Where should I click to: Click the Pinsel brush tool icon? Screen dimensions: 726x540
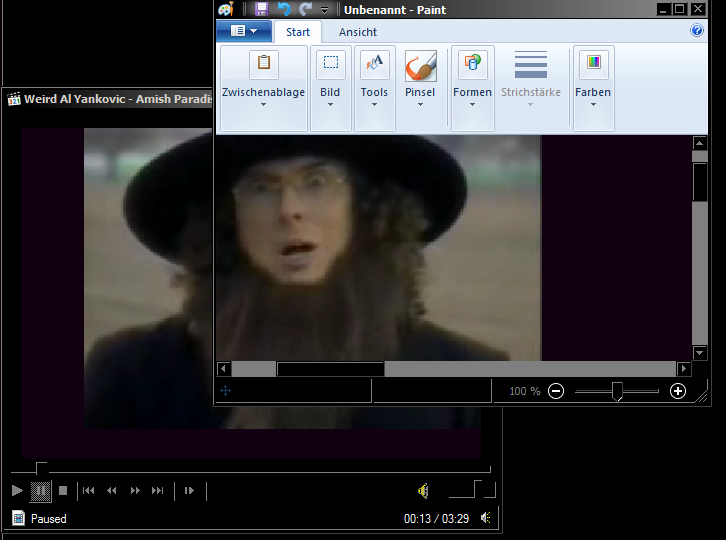(x=420, y=67)
